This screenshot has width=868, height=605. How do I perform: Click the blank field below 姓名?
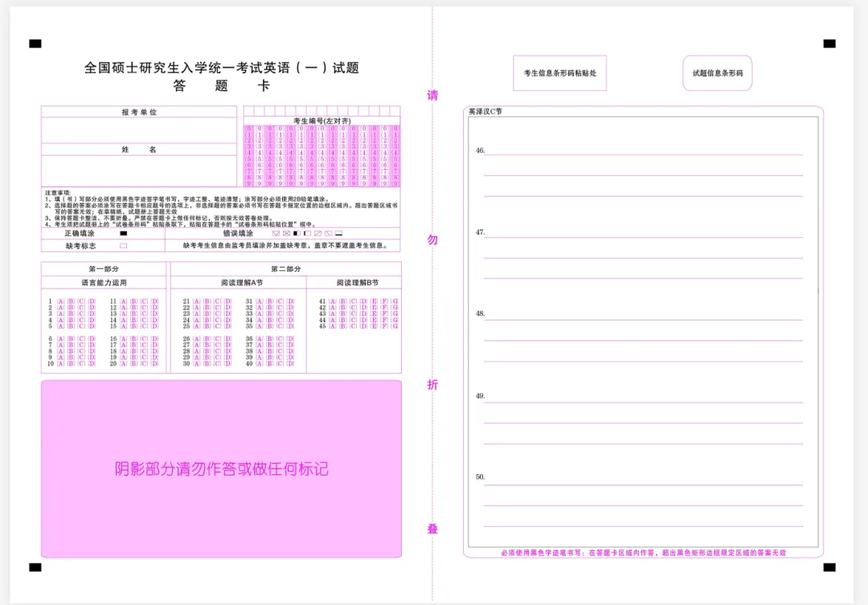point(139,170)
